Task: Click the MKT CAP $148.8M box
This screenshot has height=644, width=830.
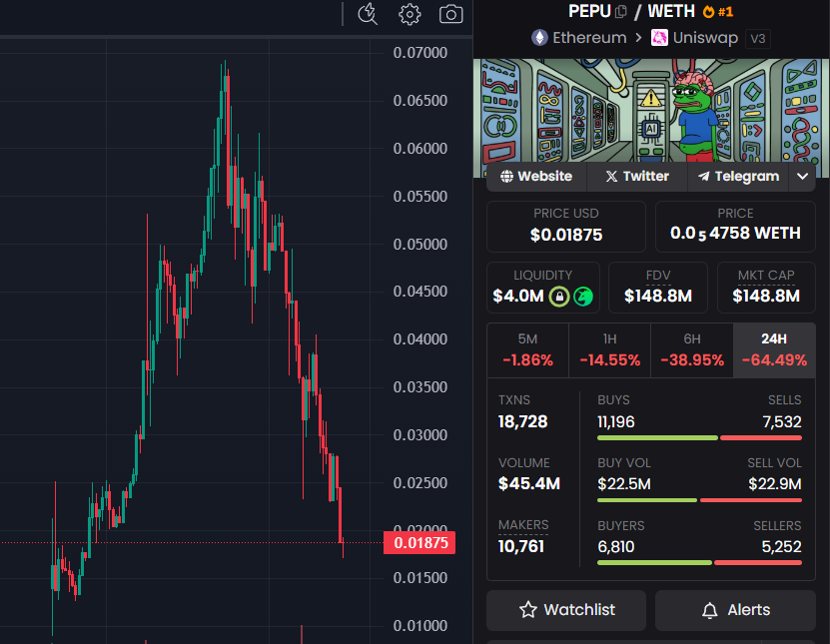Action: click(x=766, y=288)
